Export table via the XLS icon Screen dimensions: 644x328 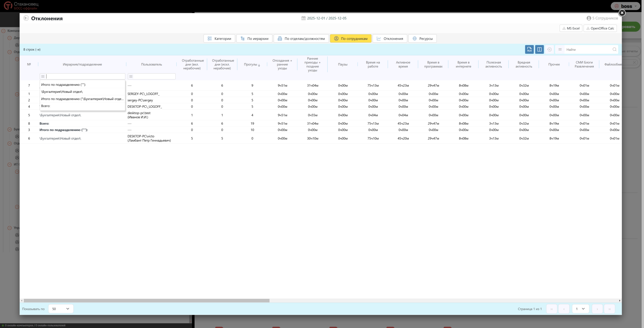pyautogui.click(x=529, y=50)
